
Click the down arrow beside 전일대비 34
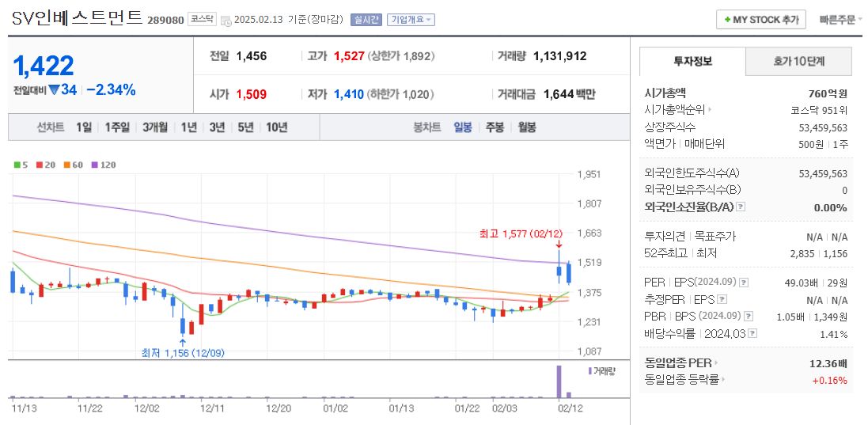pyautogui.click(x=54, y=89)
